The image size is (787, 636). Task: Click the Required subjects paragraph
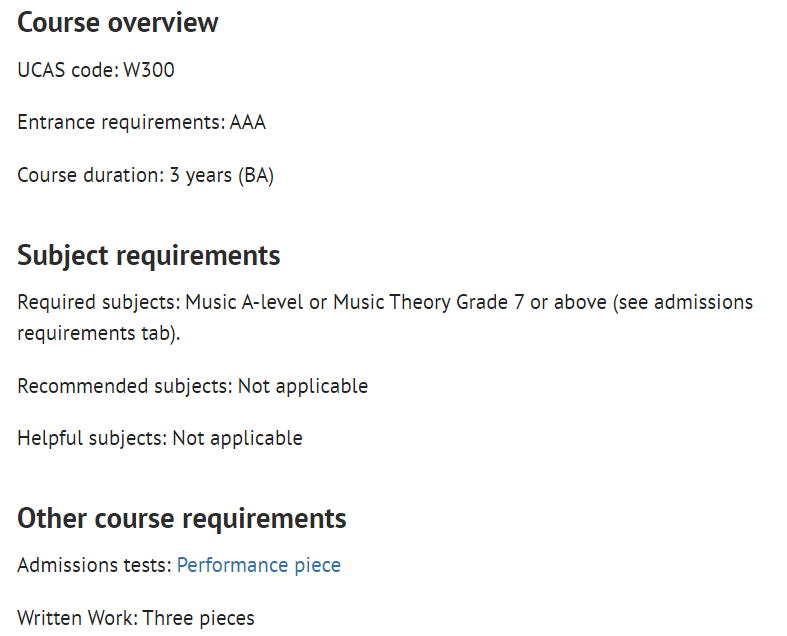click(385, 318)
